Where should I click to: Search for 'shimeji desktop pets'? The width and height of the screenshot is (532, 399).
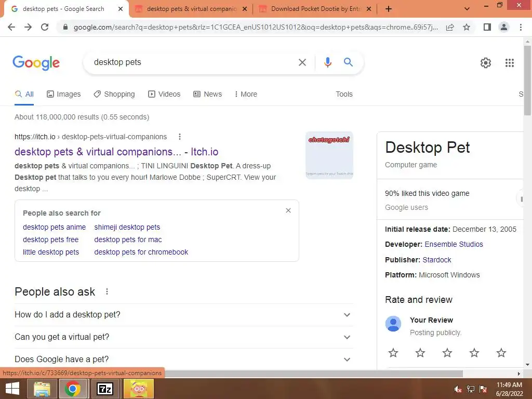[127, 227]
